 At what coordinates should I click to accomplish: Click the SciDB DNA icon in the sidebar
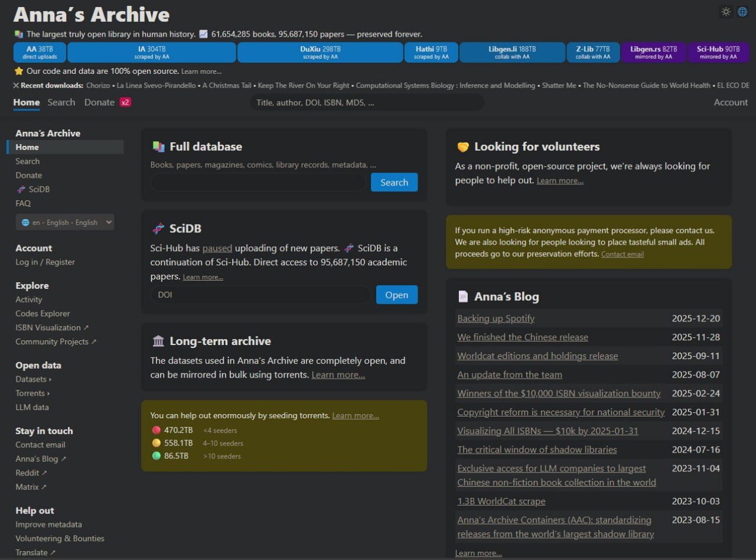click(22, 190)
